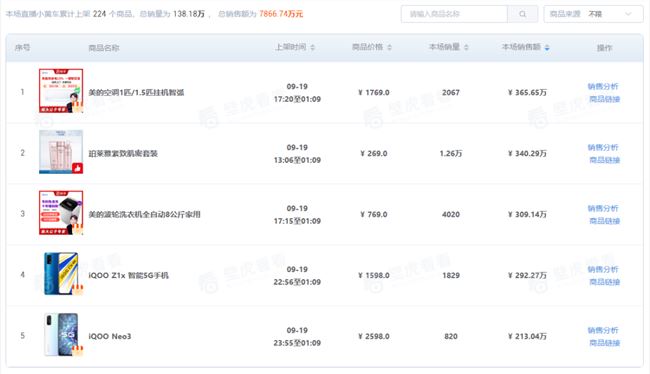
Task: Open 商品链接 for 珀莱雅 row
Action: pos(604,160)
